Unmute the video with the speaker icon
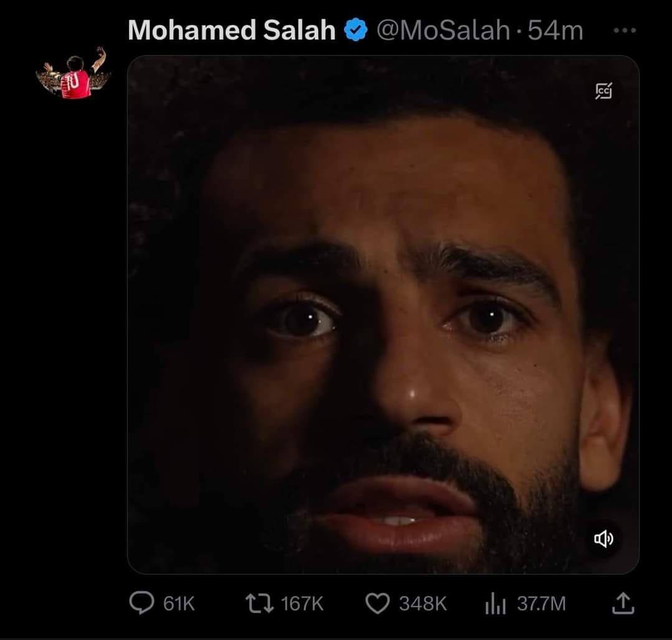 click(x=602, y=539)
